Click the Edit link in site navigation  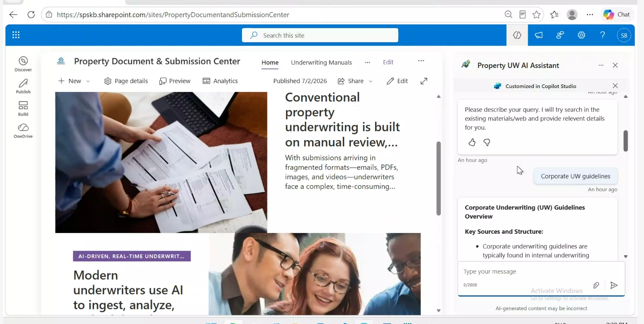coord(388,62)
